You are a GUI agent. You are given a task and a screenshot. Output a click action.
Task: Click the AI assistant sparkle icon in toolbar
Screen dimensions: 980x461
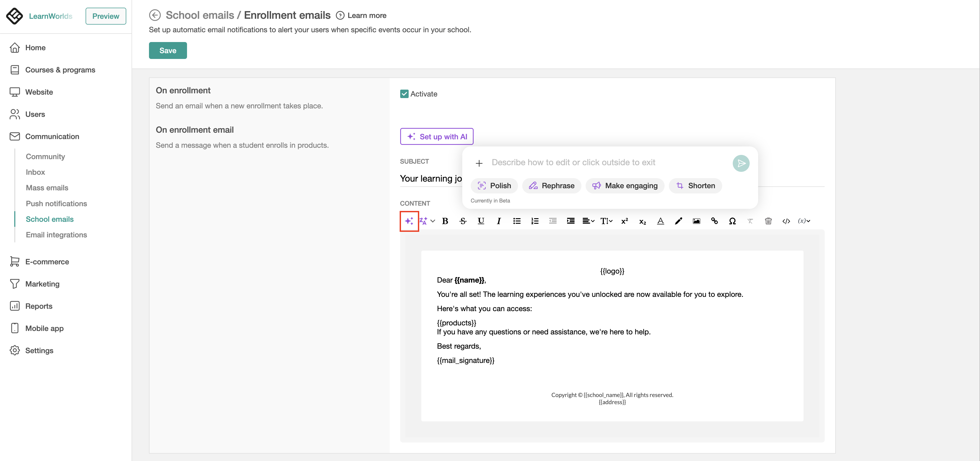click(409, 221)
